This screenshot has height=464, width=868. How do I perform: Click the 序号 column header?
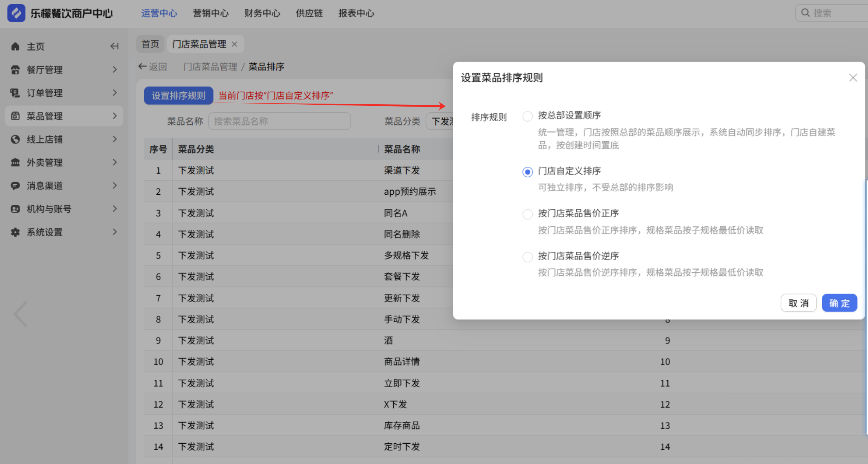click(158, 149)
